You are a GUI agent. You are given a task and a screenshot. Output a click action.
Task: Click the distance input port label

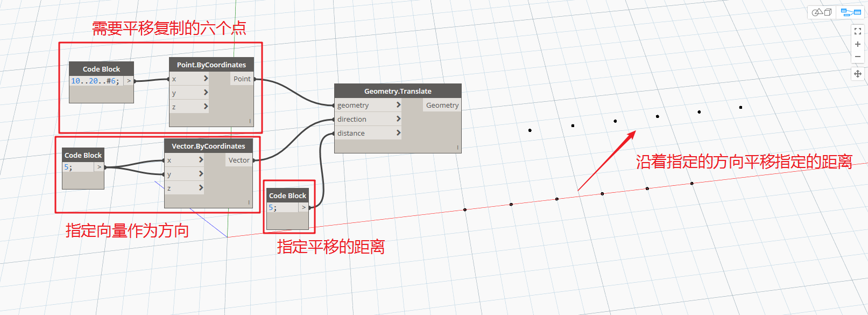click(x=351, y=133)
